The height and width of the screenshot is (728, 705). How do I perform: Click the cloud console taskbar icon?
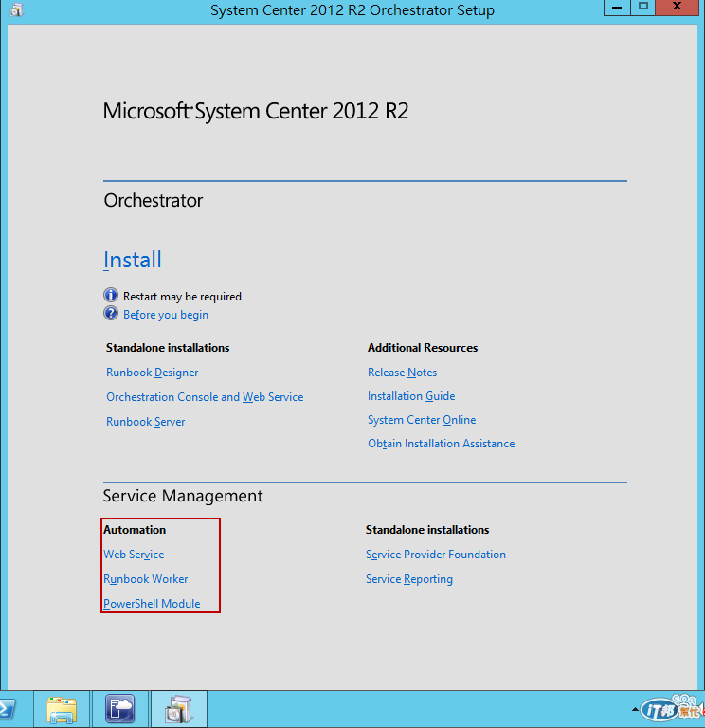[x=120, y=709]
